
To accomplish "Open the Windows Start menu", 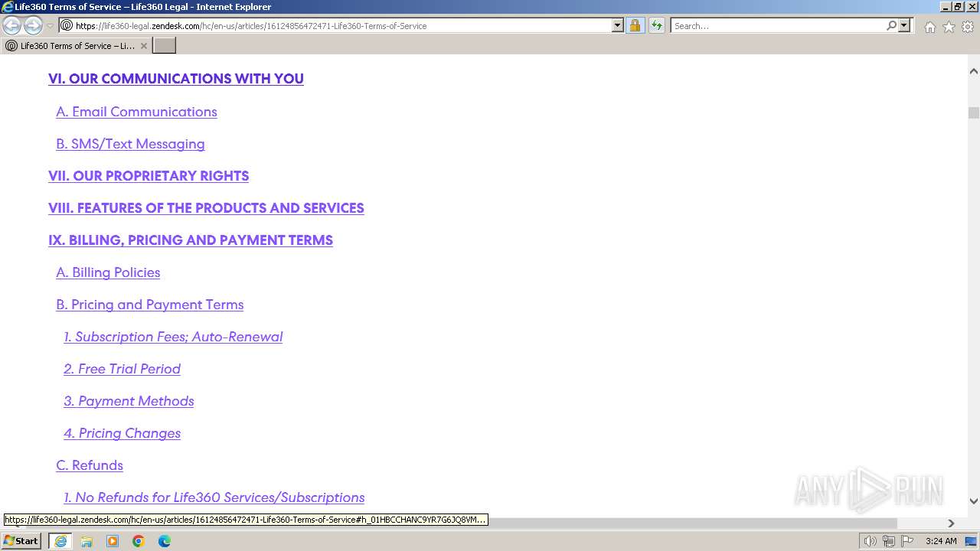I will [21, 540].
